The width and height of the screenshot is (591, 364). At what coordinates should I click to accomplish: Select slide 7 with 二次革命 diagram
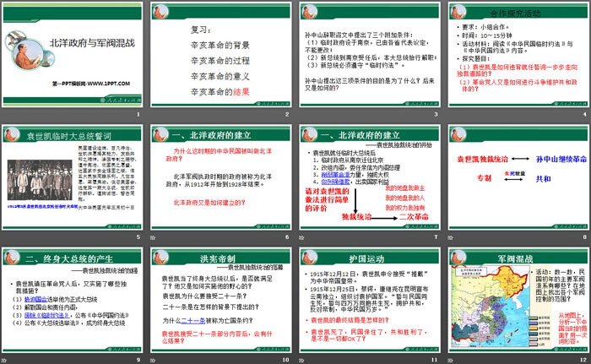(370, 177)
